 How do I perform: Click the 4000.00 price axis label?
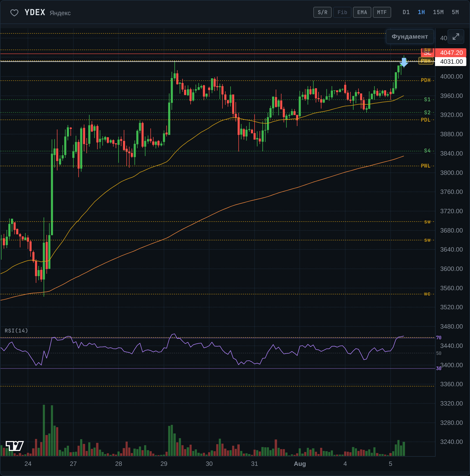point(451,76)
